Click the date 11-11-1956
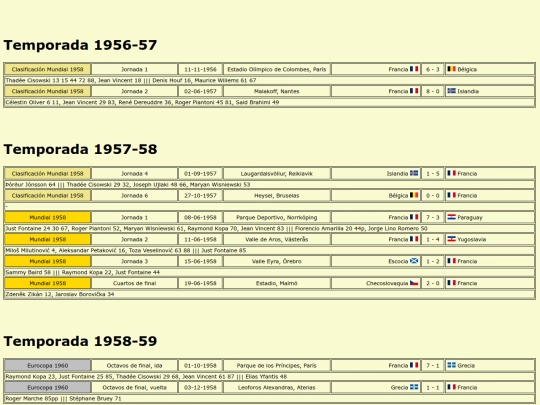Viewport: 540px width, 405px height. (200, 69)
